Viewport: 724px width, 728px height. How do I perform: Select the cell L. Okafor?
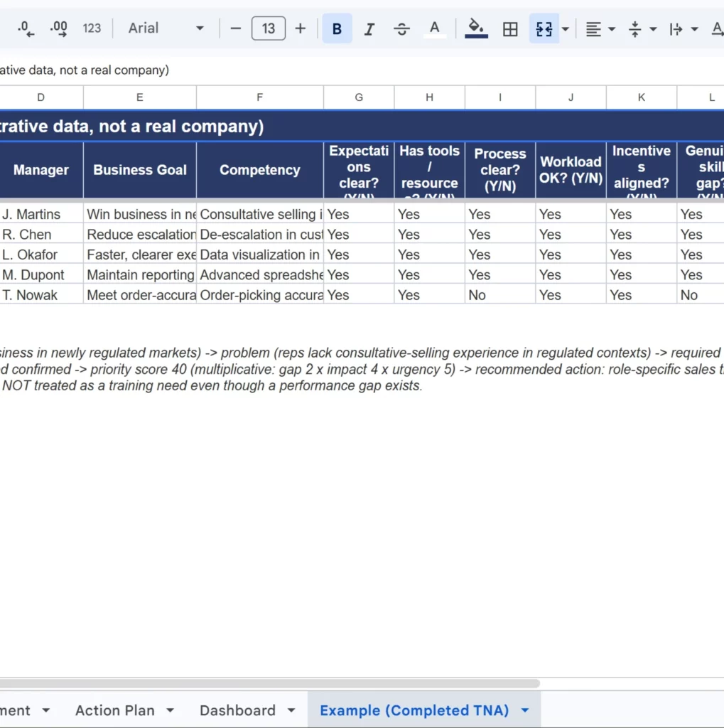pyautogui.click(x=40, y=255)
